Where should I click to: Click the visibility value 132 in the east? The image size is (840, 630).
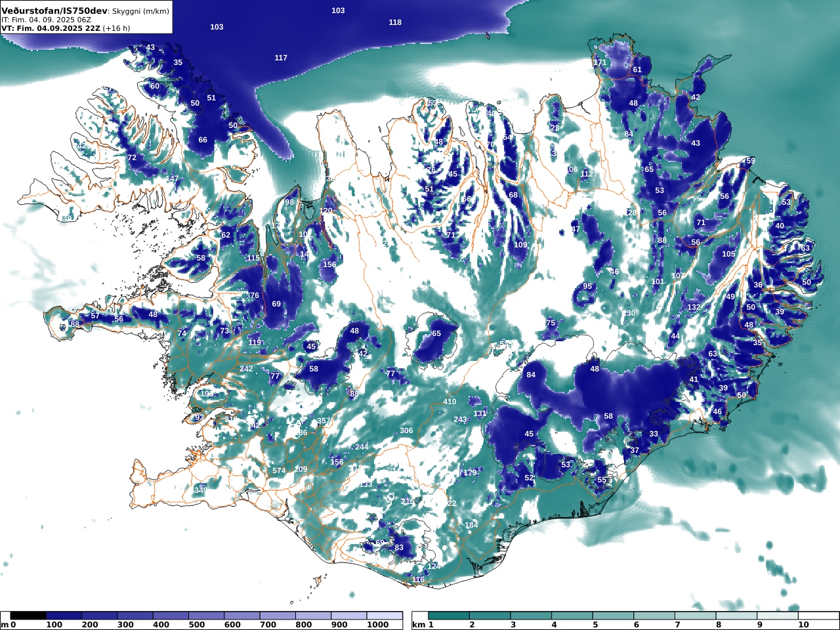pos(694,307)
